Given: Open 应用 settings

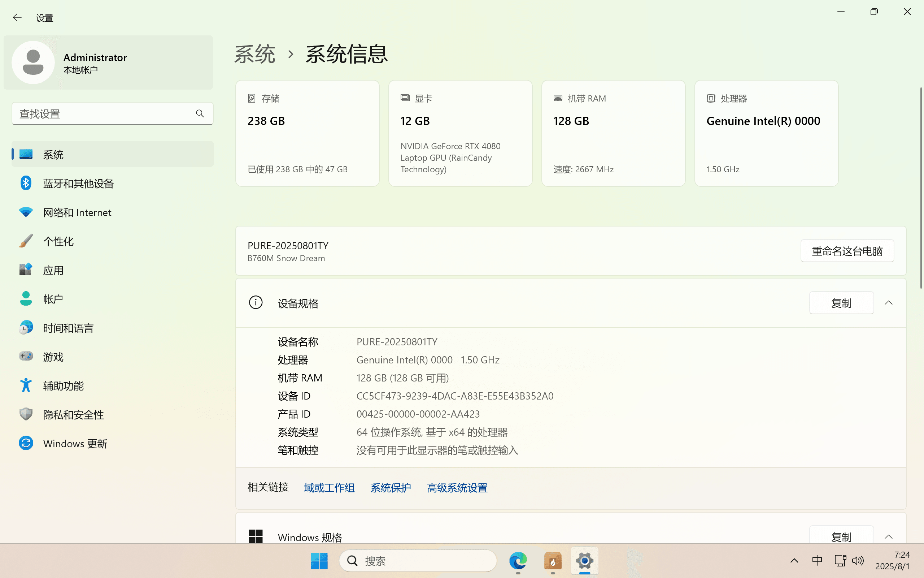Looking at the screenshot, I should pos(113,270).
